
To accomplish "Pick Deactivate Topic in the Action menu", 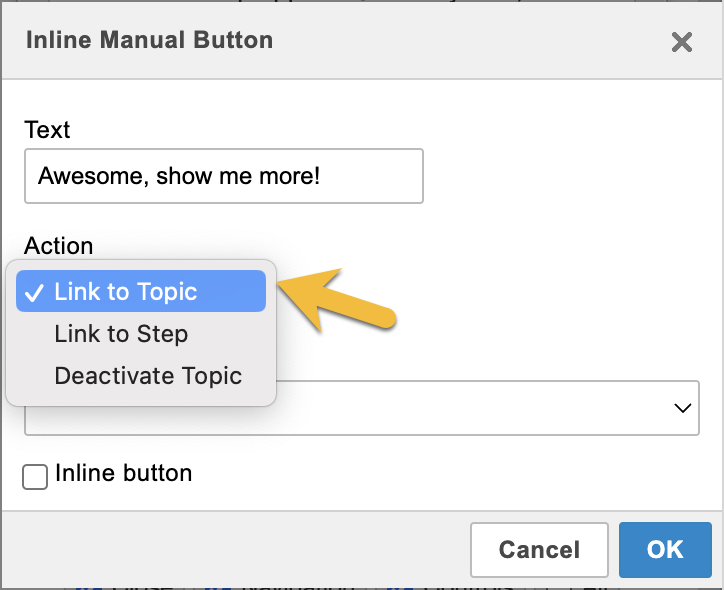I will (x=148, y=376).
